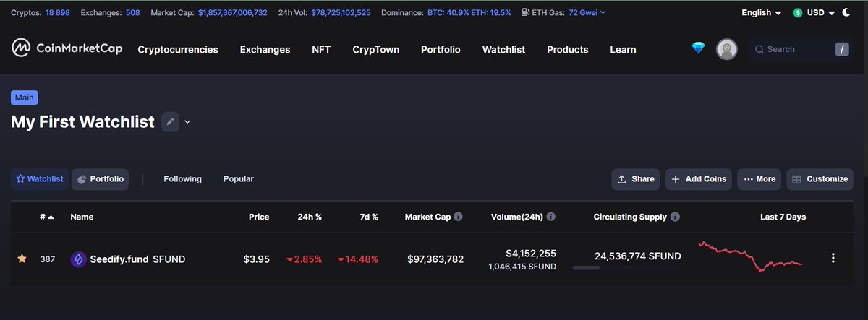Go to CrypTown
This screenshot has width=868, height=320.
pos(376,49)
